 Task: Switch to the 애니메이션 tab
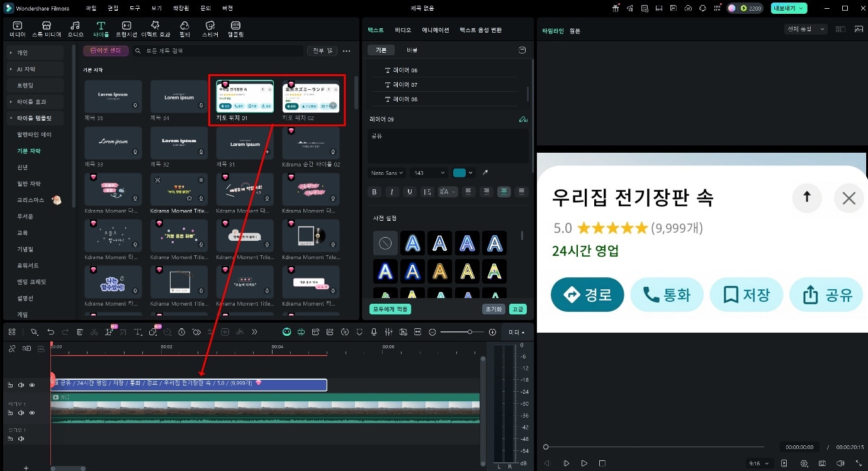tap(434, 30)
